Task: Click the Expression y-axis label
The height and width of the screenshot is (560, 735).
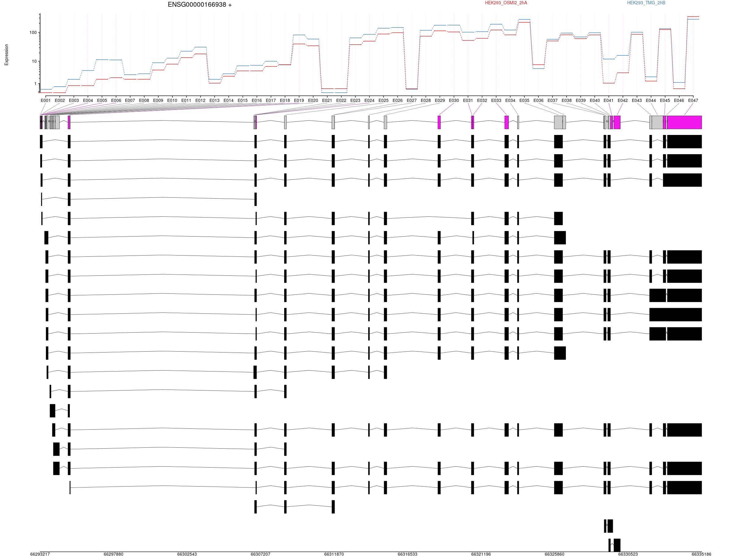Action: click(7, 55)
